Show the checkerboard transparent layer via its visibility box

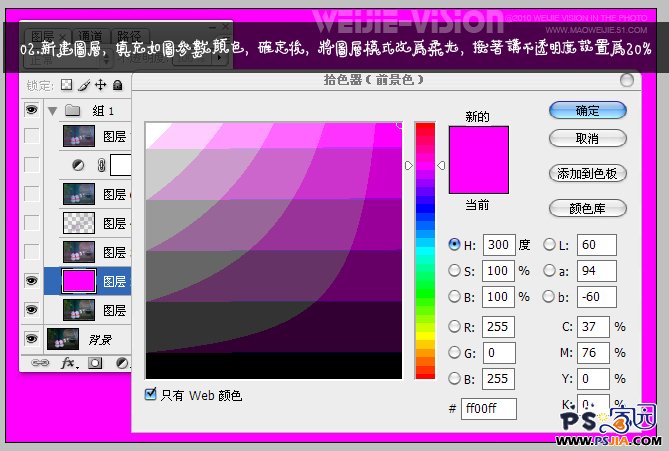[32, 223]
